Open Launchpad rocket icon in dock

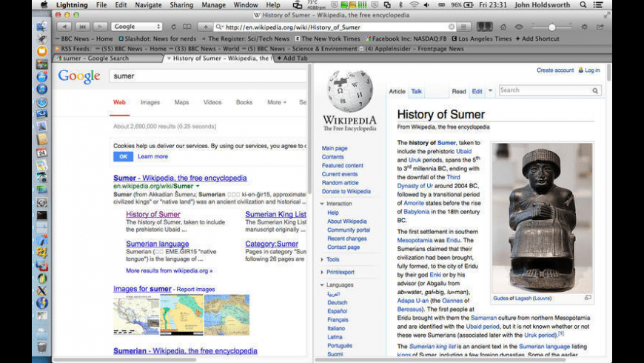click(42, 39)
